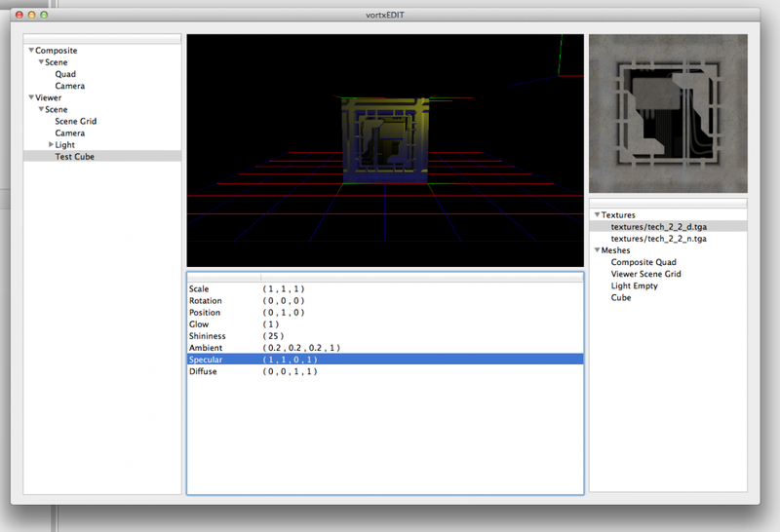Select texture textures/tech_2_2_n.tga
780x532 pixels.
coord(659,239)
